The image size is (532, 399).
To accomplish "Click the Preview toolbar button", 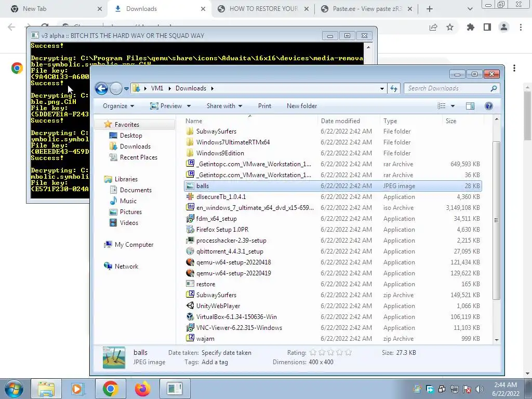I will click(x=166, y=106).
